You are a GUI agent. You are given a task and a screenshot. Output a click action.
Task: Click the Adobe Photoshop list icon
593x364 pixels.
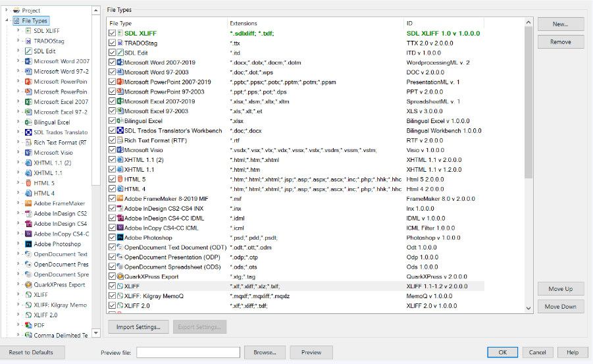(x=120, y=238)
